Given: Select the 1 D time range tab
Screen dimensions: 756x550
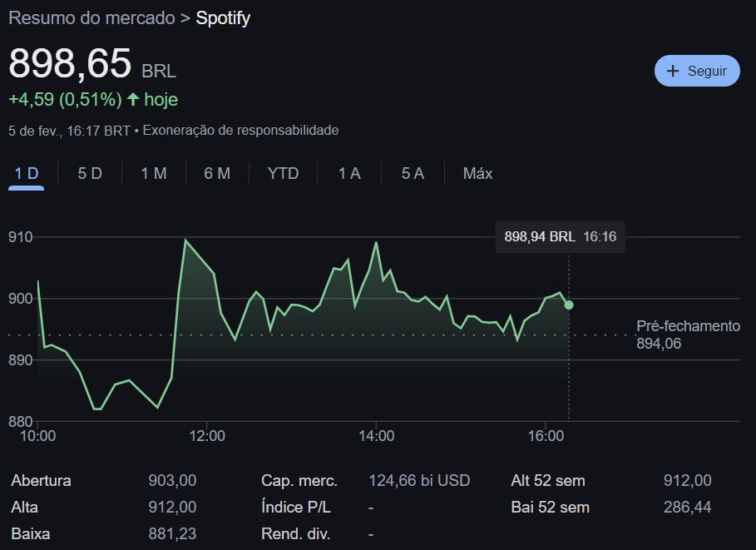Looking at the screenshot, I should pos(27,173).
